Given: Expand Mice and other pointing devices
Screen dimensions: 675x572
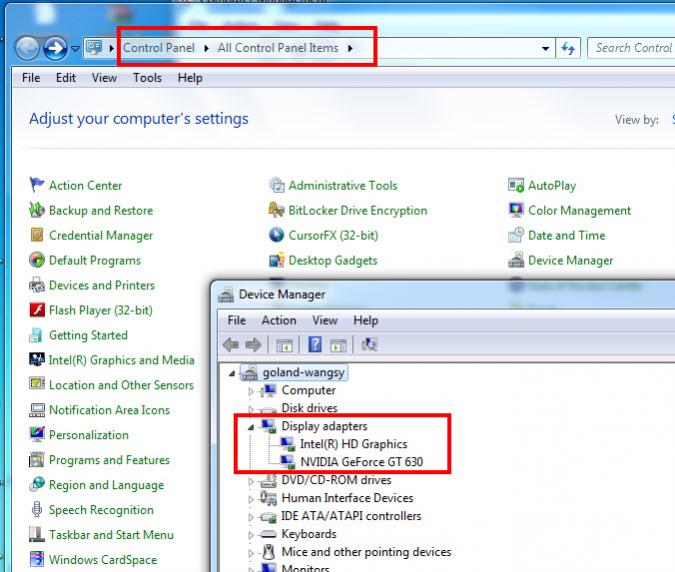Looking at the screenshot, I should tap(251, 553).
